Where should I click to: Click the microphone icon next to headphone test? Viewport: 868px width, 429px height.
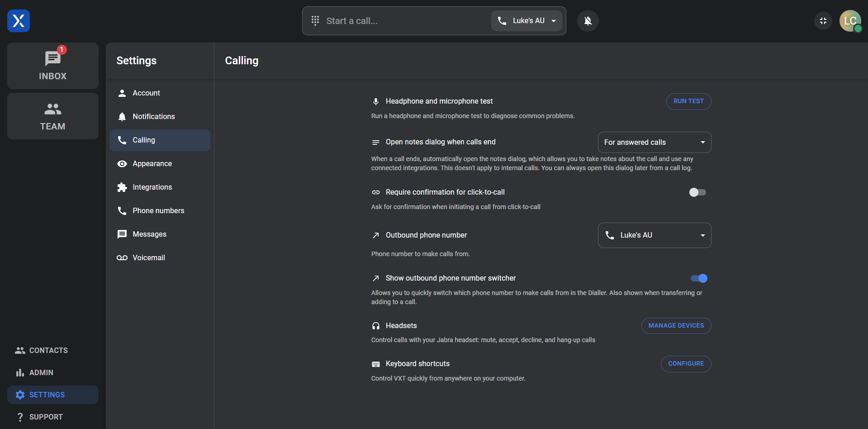point(376,101)
